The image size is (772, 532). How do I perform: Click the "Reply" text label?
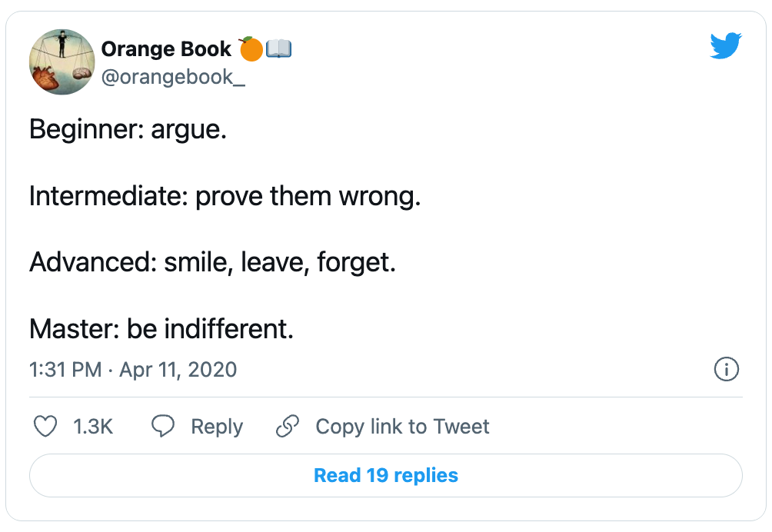coord(217,427)
